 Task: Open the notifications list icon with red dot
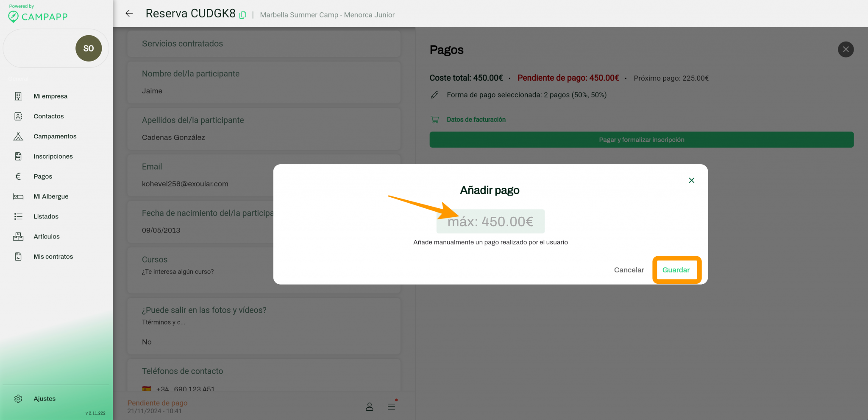(391, 406)
